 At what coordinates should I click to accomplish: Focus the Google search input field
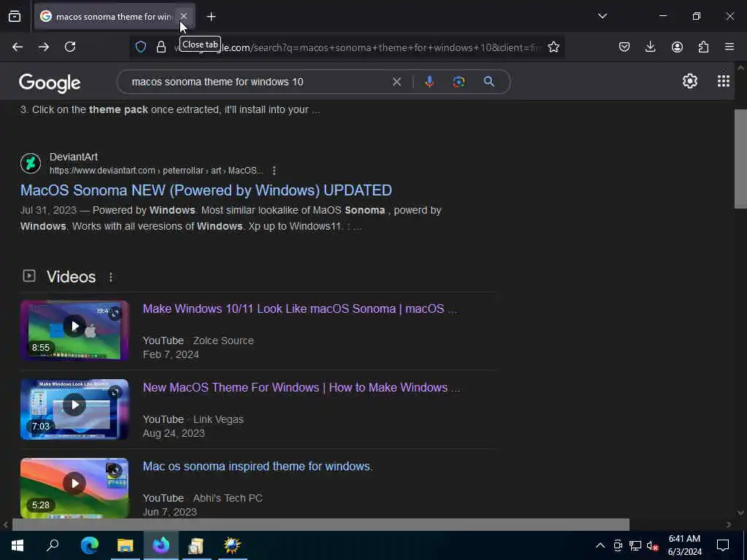258,82
